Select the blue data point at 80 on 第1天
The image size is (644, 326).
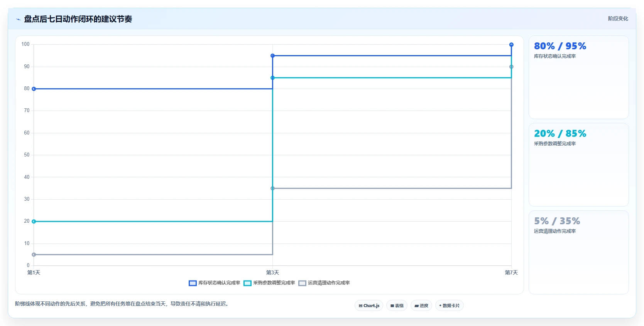click(x=34, y=89)
